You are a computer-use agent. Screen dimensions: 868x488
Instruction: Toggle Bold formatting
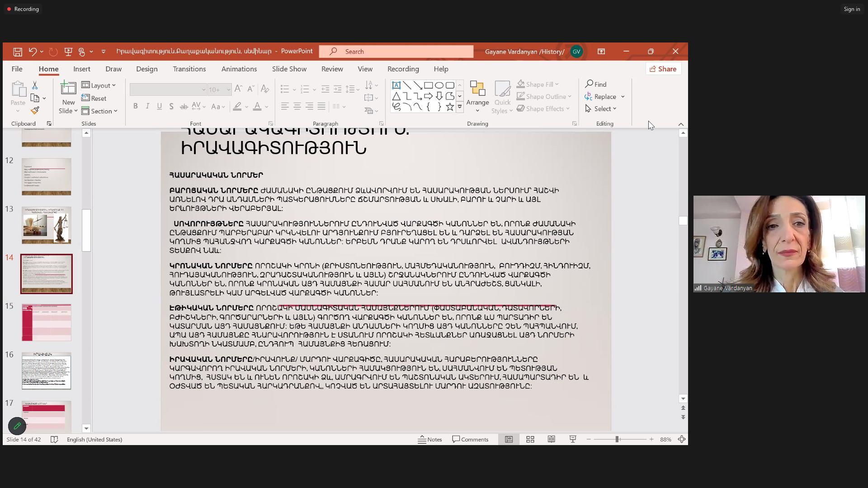135,107
